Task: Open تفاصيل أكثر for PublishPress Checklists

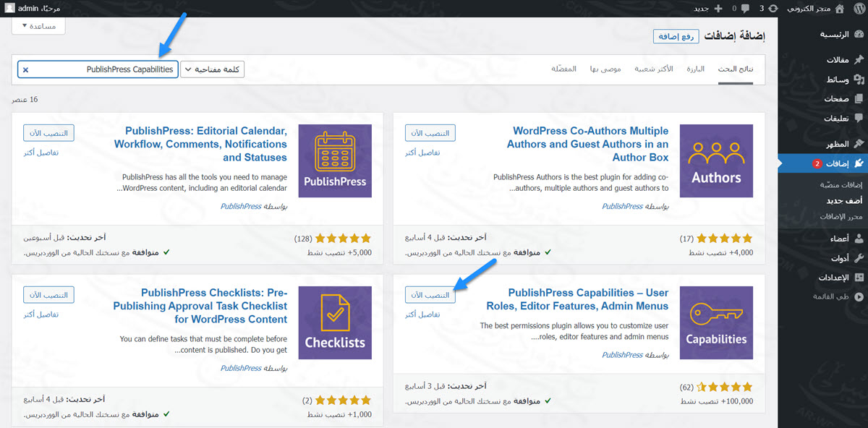Action: 41,314
